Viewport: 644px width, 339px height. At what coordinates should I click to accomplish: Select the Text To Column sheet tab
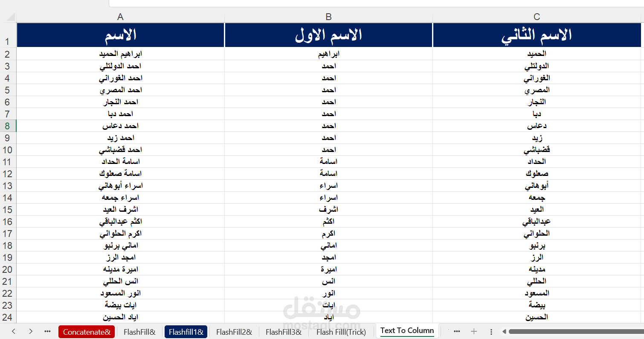[x=407, y=331]
